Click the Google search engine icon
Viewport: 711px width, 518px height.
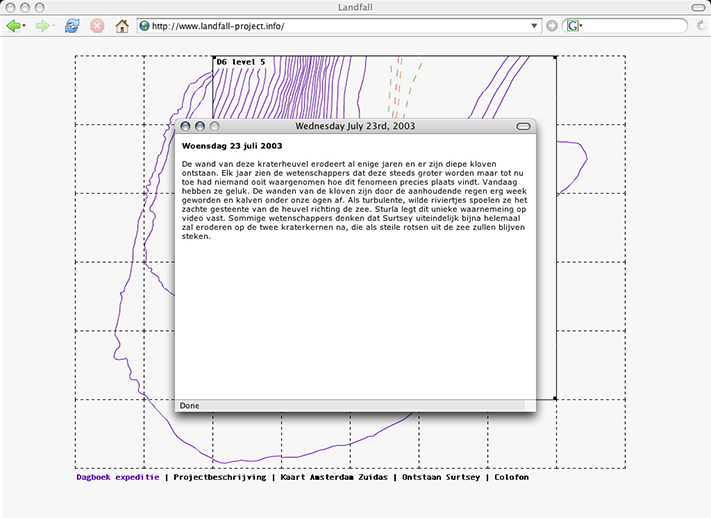[573, 26]
